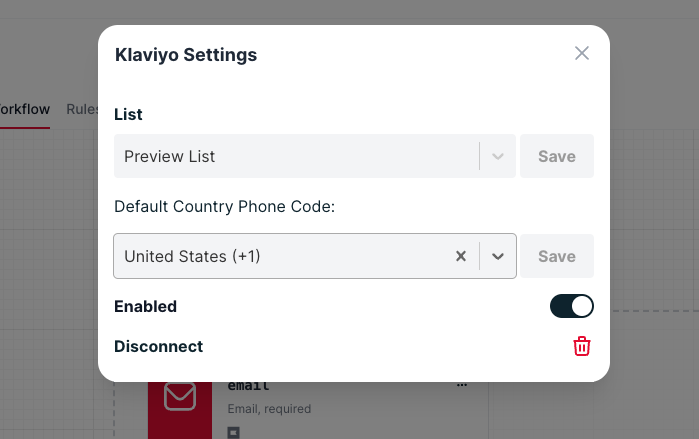Save the selected List

pos(556,156)
